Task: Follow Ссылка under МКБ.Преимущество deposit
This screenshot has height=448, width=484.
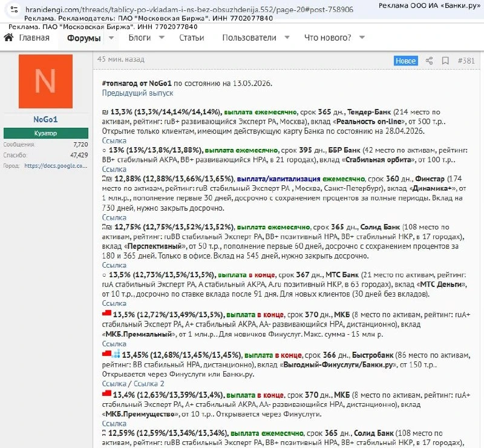Action: [114, 423]
